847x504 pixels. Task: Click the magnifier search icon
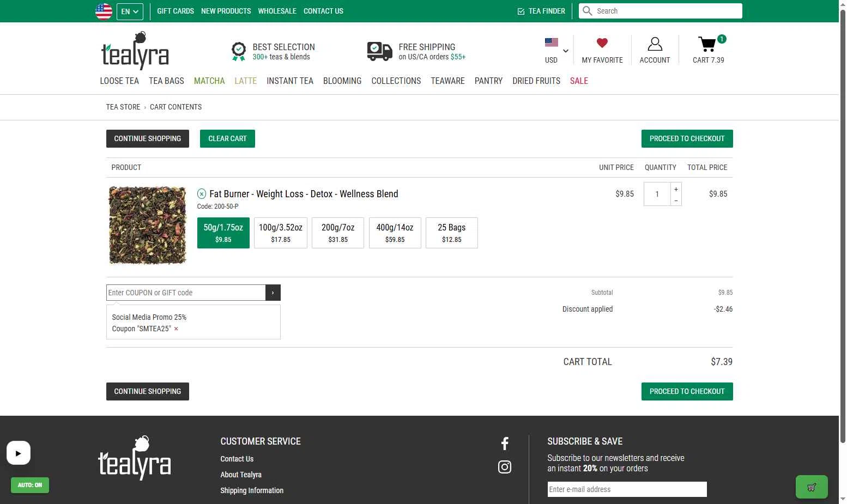click(587, 11)
